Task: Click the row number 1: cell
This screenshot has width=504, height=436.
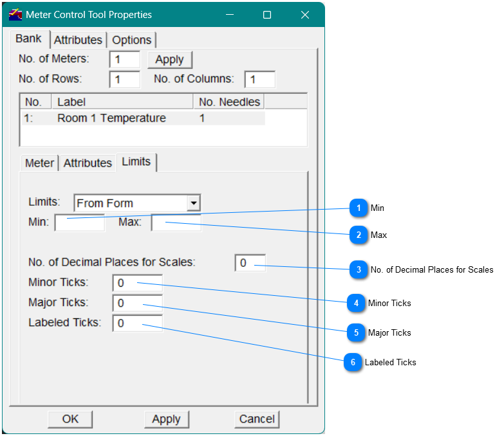Action: pos(28,118)
